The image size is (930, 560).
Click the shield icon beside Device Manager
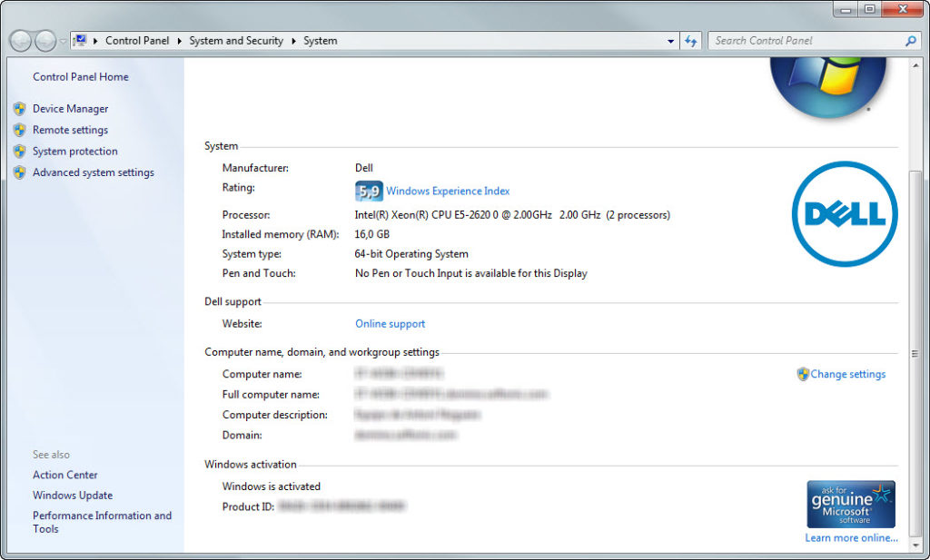19,109
